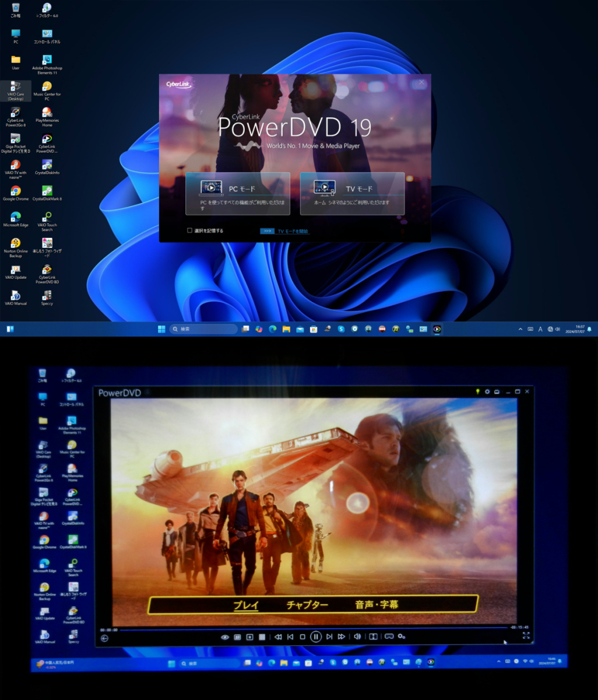Select VAIO Care (Desktop) icon beside the launcher
598x700 pixels.
click(16, 91)
